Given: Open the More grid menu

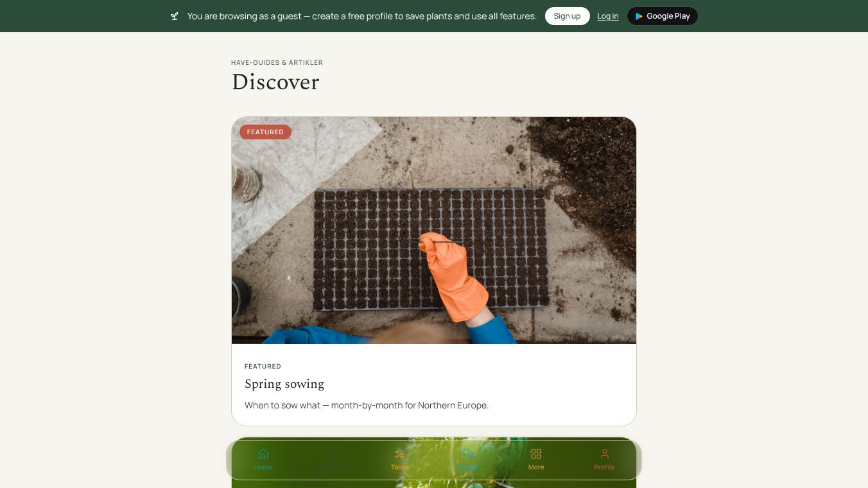Looking at the screenshot, I should click(536, 460).
